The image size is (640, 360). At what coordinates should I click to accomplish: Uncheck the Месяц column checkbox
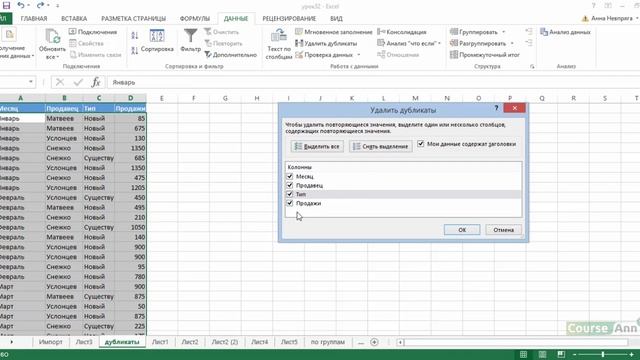tap(290, 176)
